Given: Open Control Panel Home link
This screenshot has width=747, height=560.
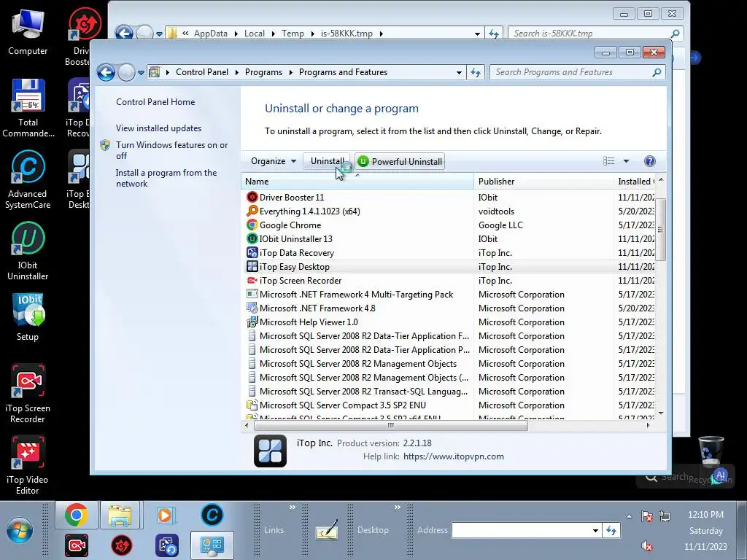Looking at the screenshot, I should click(155, 102).
